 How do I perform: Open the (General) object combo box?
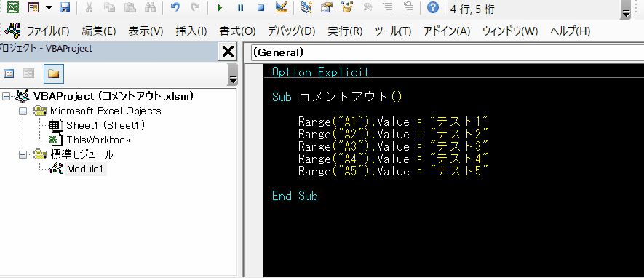pyautogui.click(x=447, y=52)
